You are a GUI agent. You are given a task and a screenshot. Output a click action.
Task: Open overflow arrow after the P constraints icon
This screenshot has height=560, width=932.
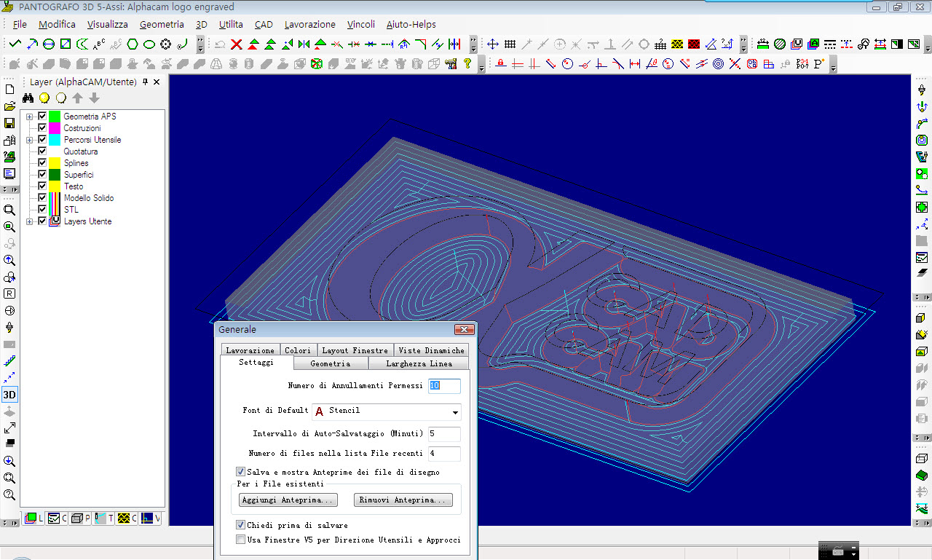(x=833, y=64)
